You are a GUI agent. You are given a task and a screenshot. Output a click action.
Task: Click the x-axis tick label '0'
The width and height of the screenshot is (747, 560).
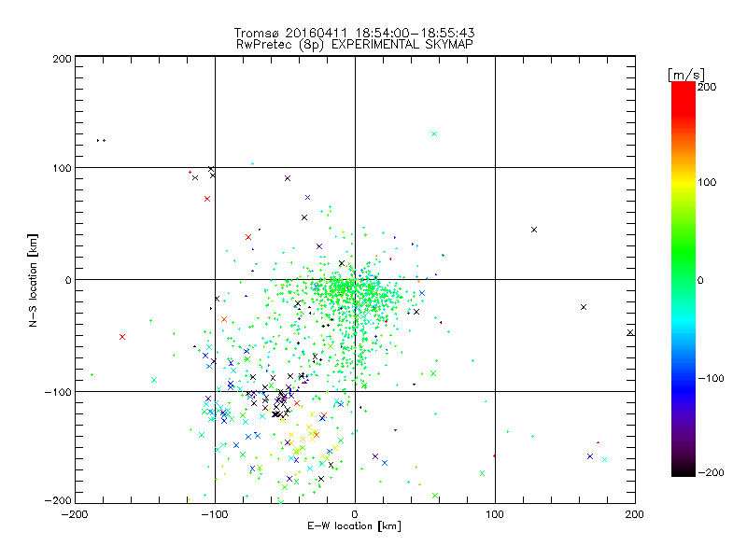355,514
